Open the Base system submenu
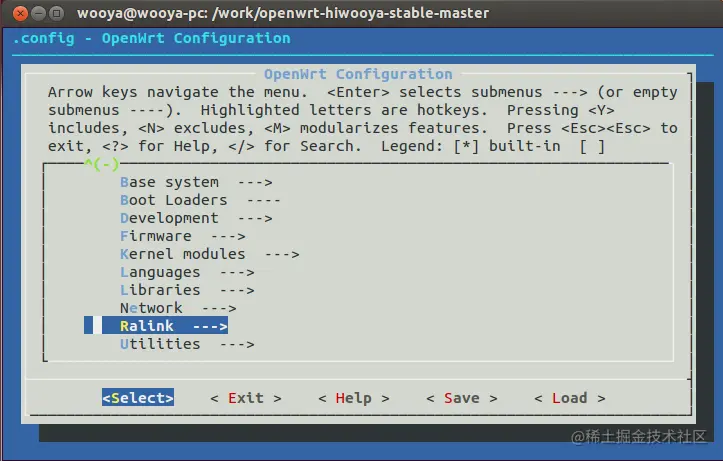723x461 pixels. [x=196, y=182]
